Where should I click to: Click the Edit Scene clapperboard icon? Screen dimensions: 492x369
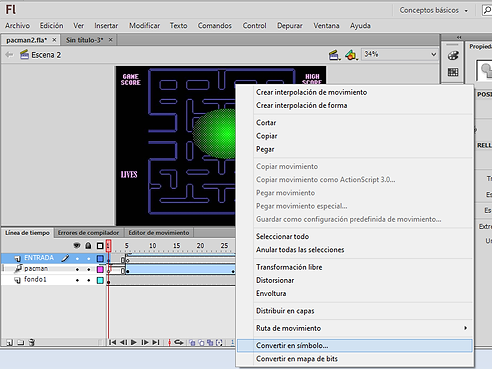(x=334, y=55)
